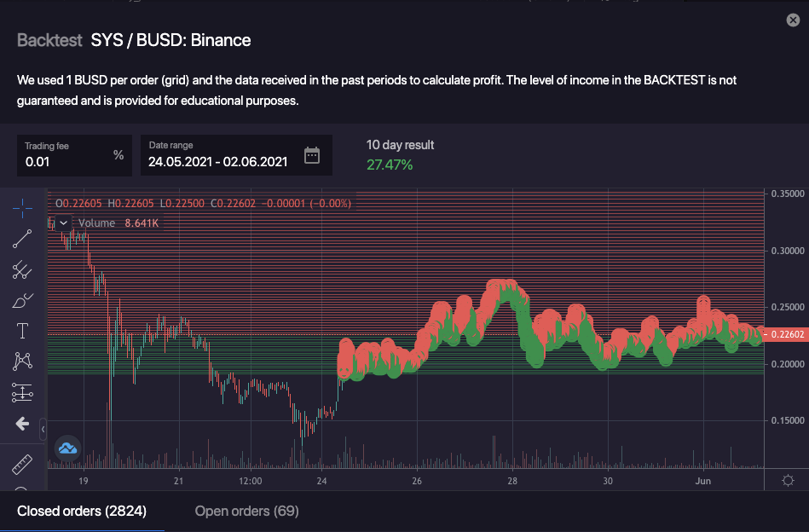809x532 pixels.
Task: Switch to the Closed orders tab
Action: 82,511
